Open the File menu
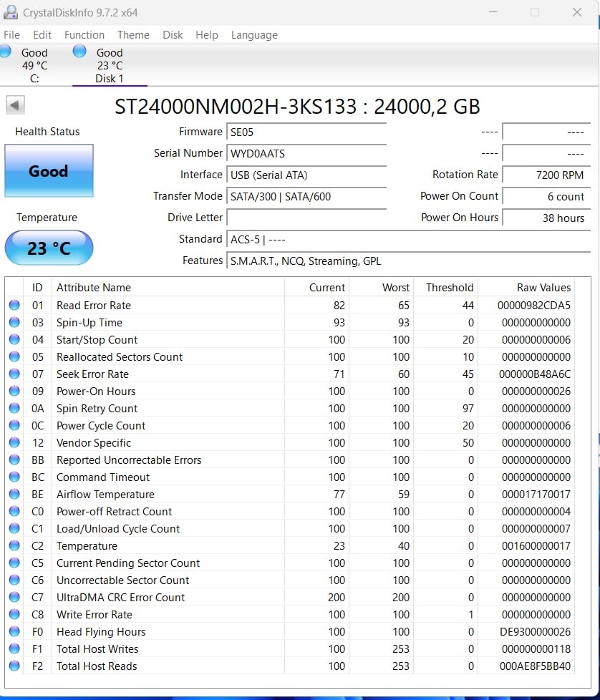 coord(11,35)
